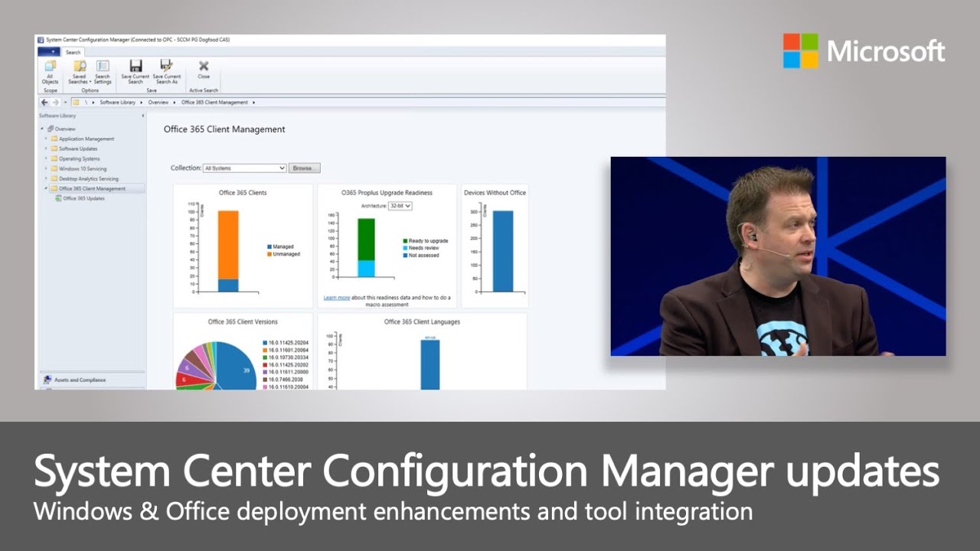
Task: Expand the Software Updates folder
Action: pyautogui.click(x=46, y=148)
